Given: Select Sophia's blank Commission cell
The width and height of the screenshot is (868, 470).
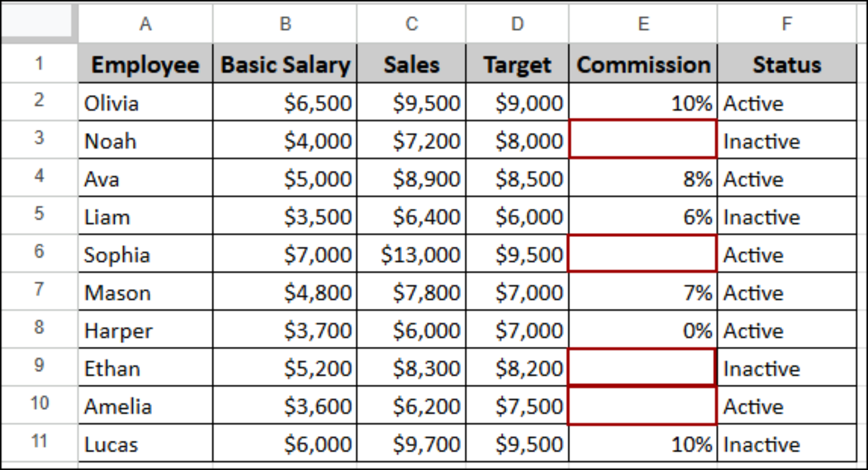Looking at the screenshot, I should (x=643, y=253).
